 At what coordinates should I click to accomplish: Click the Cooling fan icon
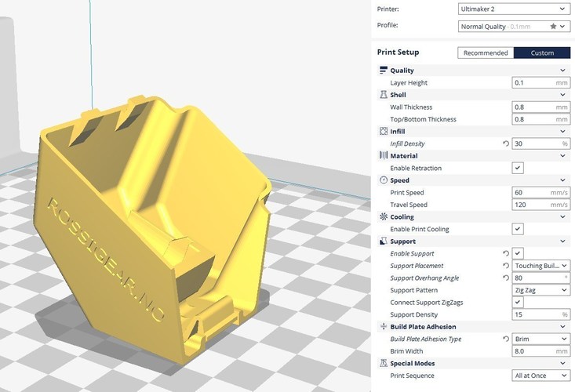(384, 216)
